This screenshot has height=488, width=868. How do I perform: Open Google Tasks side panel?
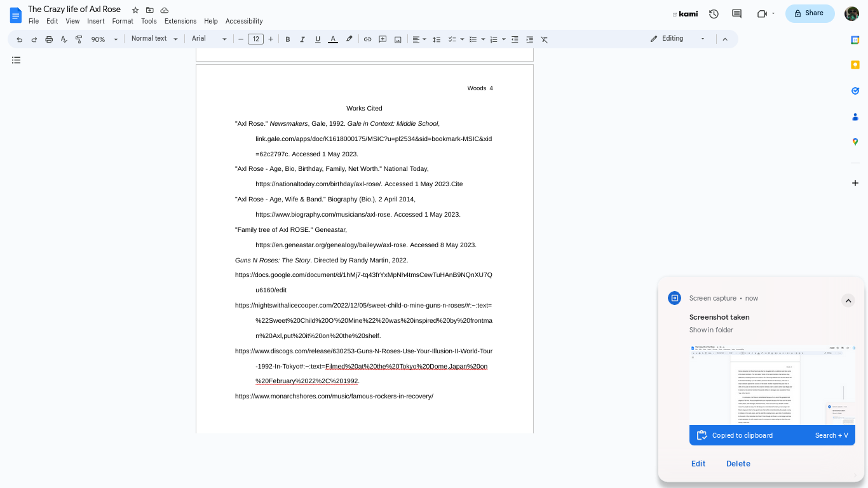pyautogui.click(x=855, y=91)
